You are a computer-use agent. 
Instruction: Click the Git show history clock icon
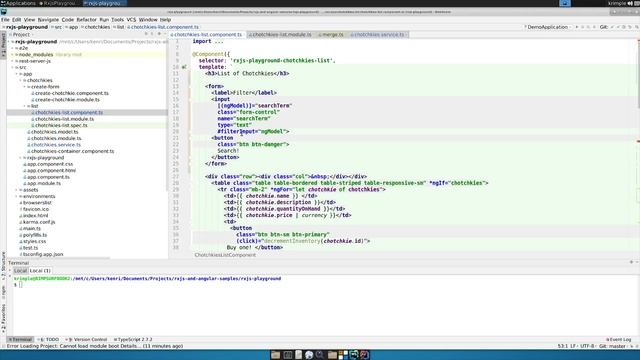coord(624,27)
